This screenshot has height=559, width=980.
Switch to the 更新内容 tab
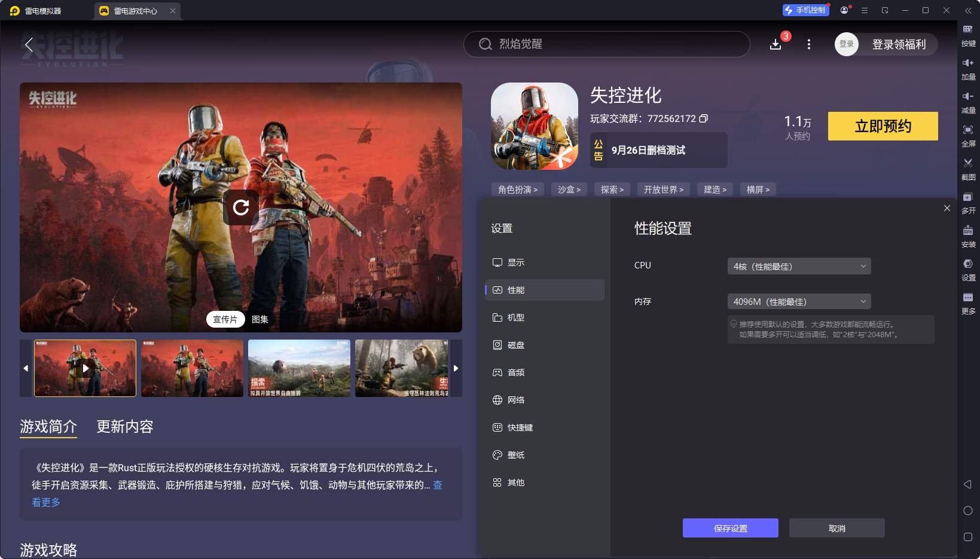(x=124, y=427)
